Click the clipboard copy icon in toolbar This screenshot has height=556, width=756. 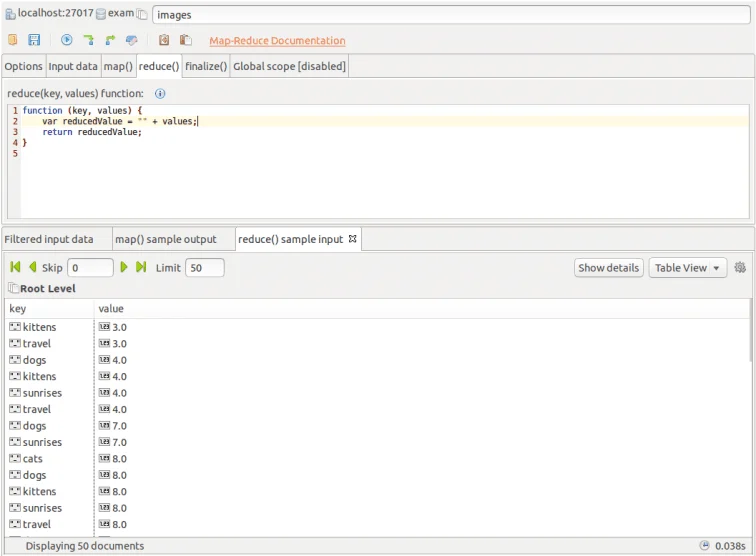point(164,40)
